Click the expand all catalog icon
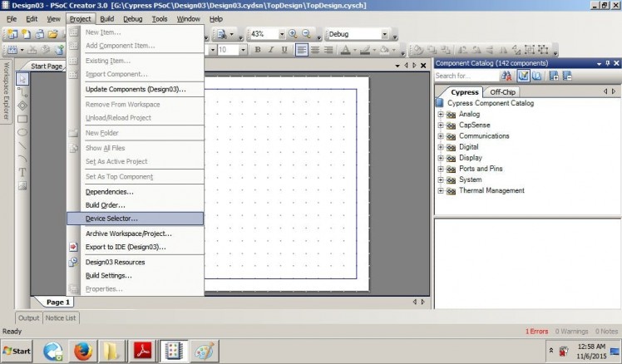Screen dimensions: 622x364 click(554, 76)
